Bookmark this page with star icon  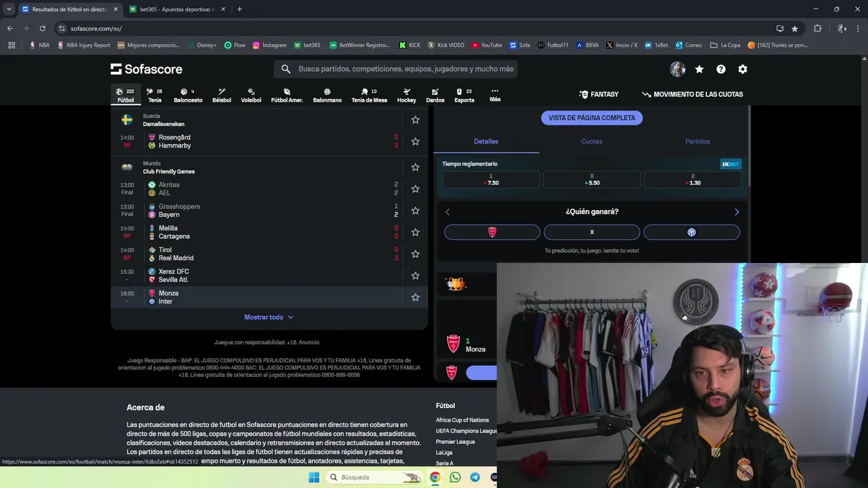(795, 28)
